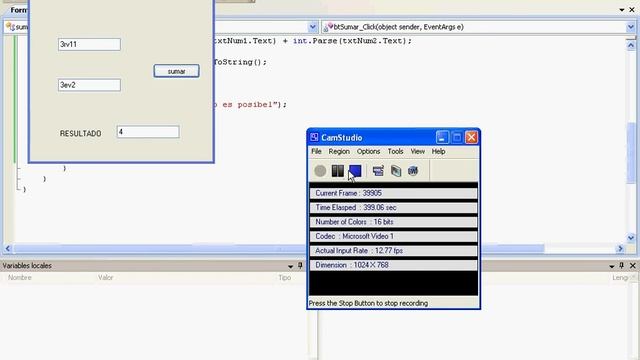
Task: Click the Time Elapsed : 399.06 sec row
Action: pyautogui.click(x=393, y=208)
